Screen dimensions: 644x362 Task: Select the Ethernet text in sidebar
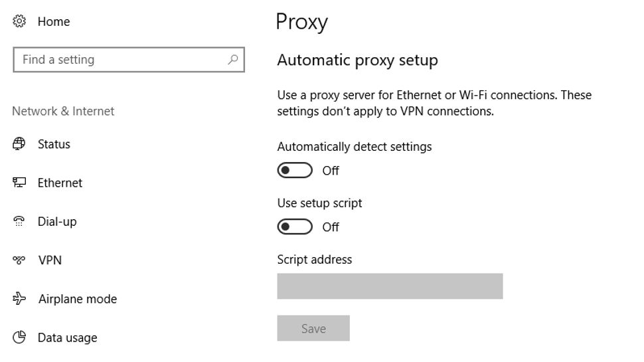(60, 183)
